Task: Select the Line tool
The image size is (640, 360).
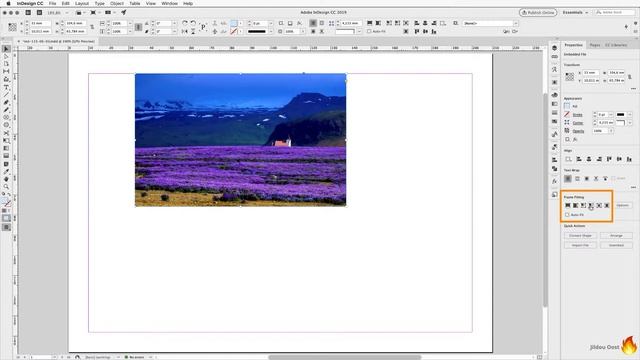Action: coord(6,94)
